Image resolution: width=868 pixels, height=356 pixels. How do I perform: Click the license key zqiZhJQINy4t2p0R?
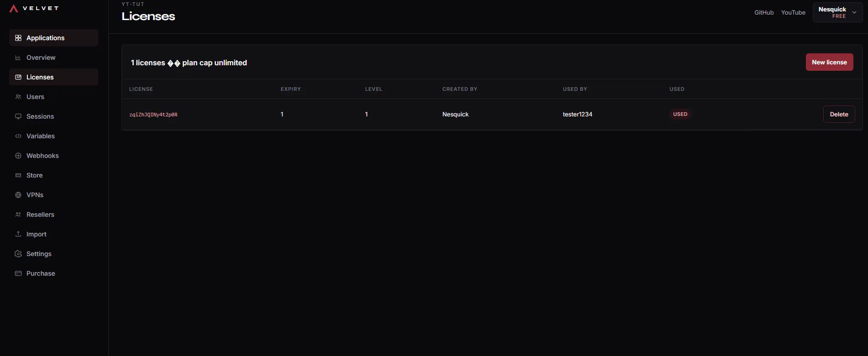(x=153, y=115)
